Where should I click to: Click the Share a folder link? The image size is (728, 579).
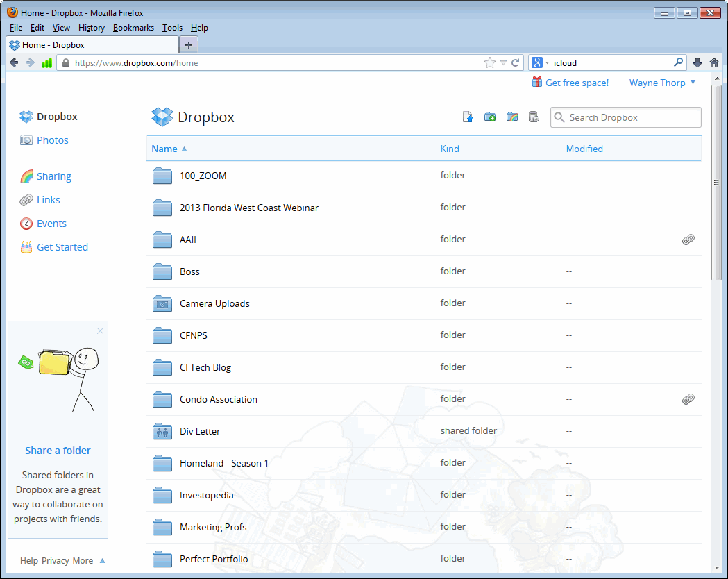(x=58, y=451)
